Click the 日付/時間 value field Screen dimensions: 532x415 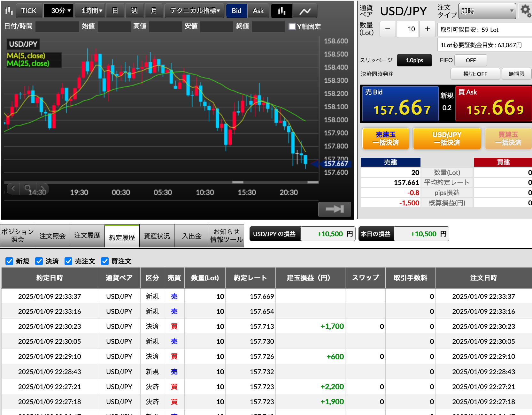click(x=57, y=26)
